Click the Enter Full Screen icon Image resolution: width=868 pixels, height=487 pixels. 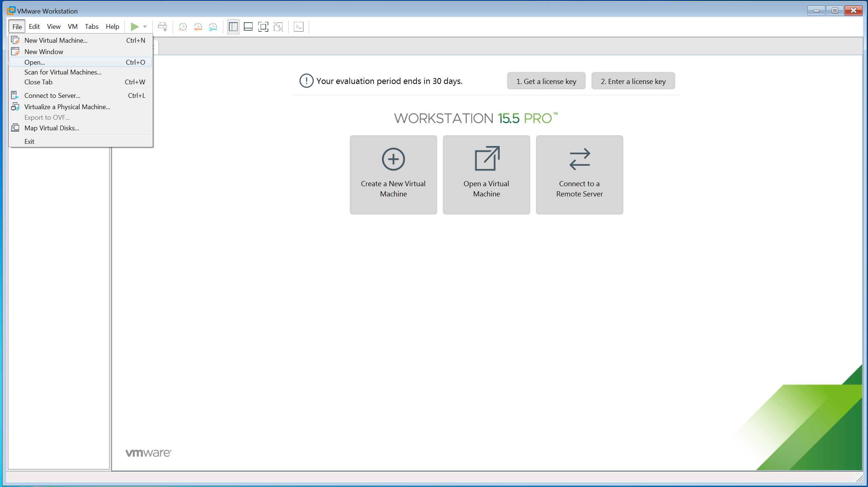(263, 27)
